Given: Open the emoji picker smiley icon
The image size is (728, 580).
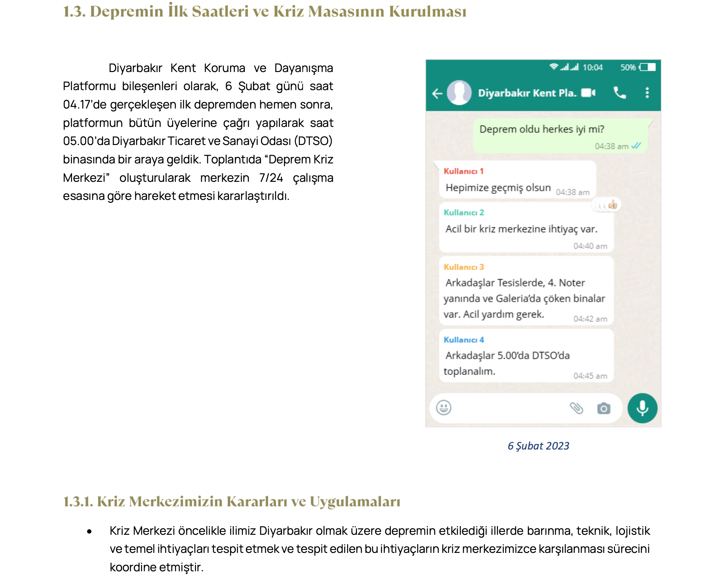Looking at the screenshot, I should click(443, 408).
